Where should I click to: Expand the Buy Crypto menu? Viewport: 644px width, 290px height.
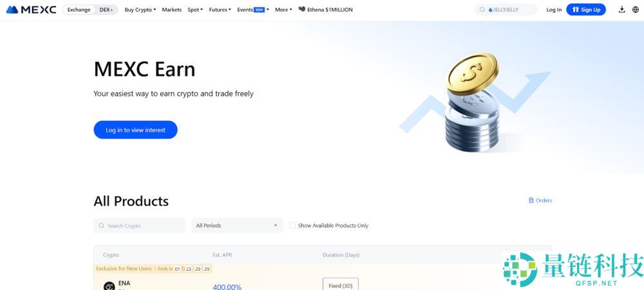coord(140,10)
